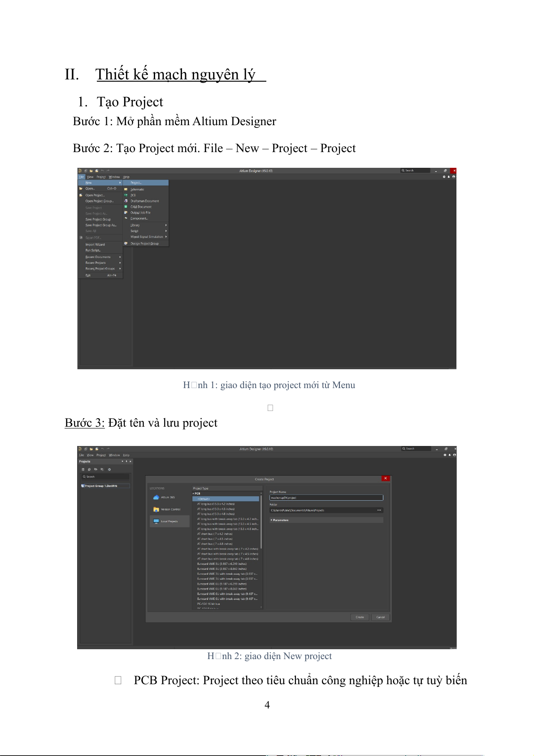This screenshot has height=756, width=534.
Task: Collapse the PCB group in Project Type
Action: [194, 494]
